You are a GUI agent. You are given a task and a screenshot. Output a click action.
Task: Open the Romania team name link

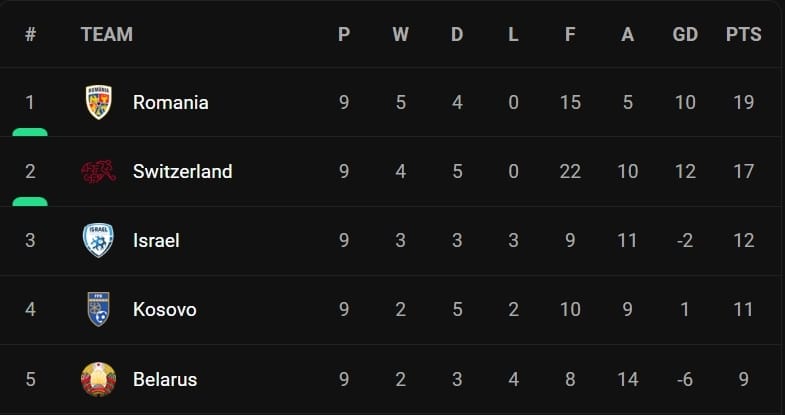[170, 102]
